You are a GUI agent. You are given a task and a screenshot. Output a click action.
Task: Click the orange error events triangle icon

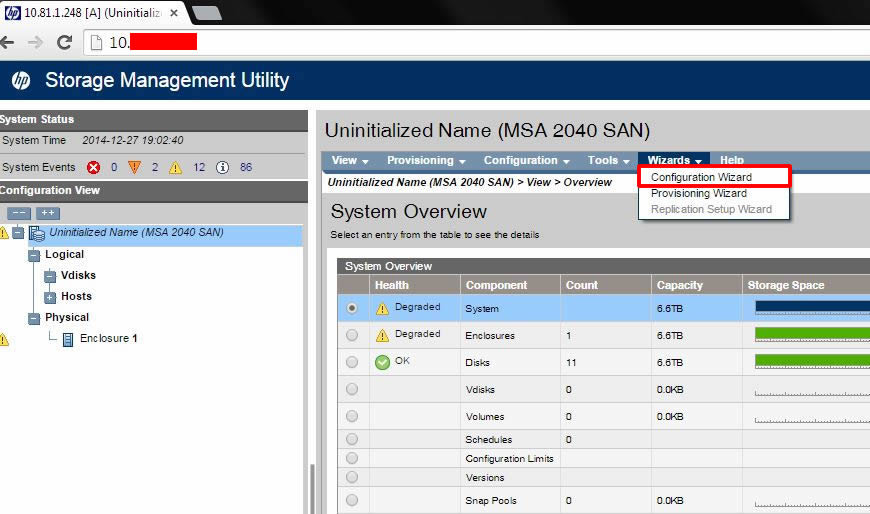click(135, 168)
